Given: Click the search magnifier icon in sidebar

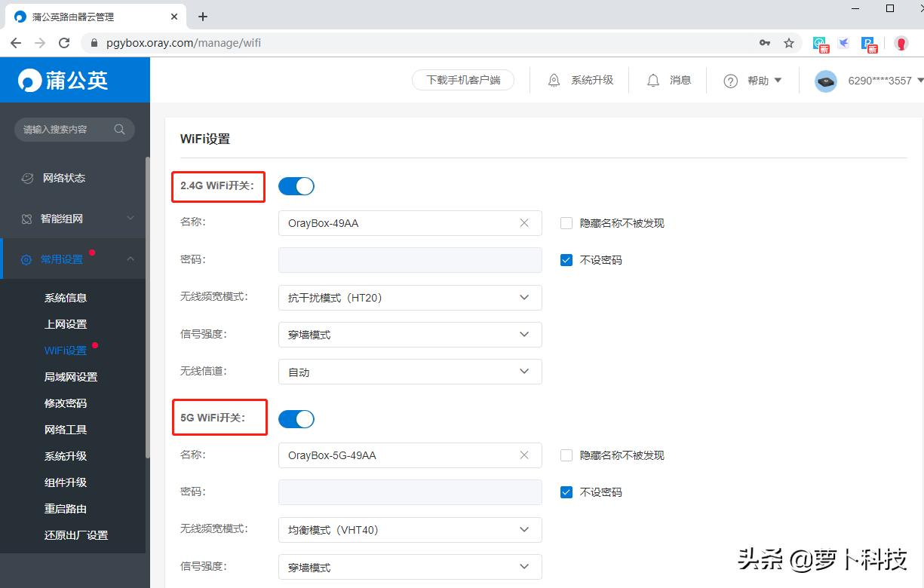Looking at the screenshot, I should [x=119, y=129].
